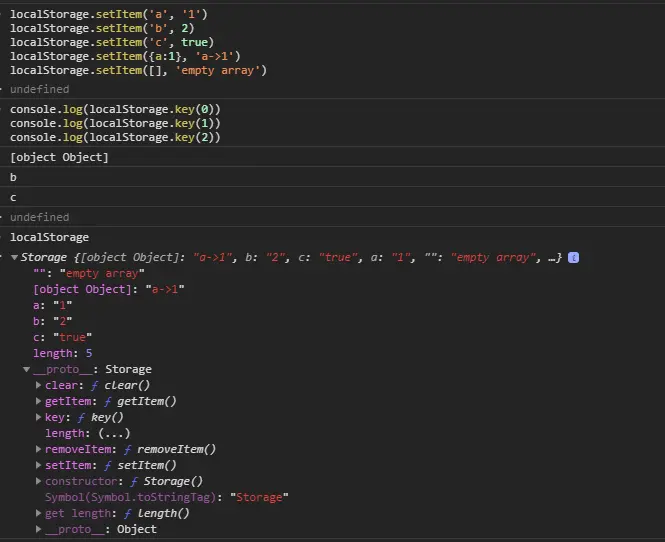
Task: Click the b: "2" property row
Action: 53,321
